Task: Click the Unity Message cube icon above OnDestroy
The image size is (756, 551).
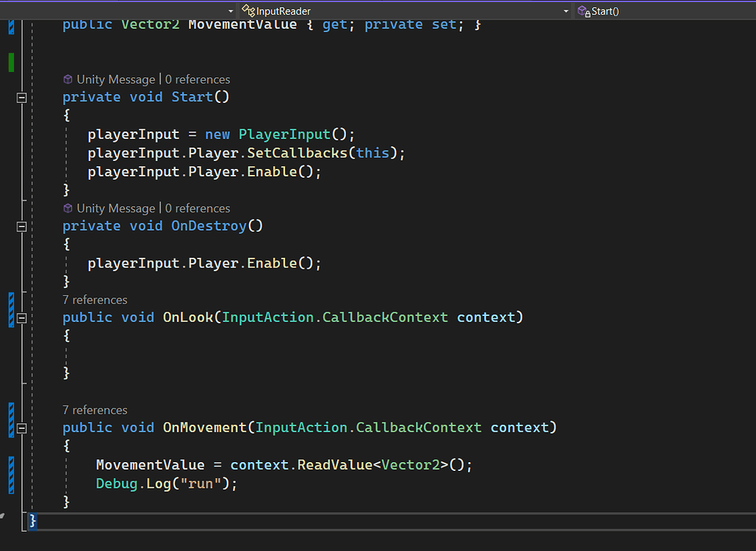Action: (x=68, y=208)
